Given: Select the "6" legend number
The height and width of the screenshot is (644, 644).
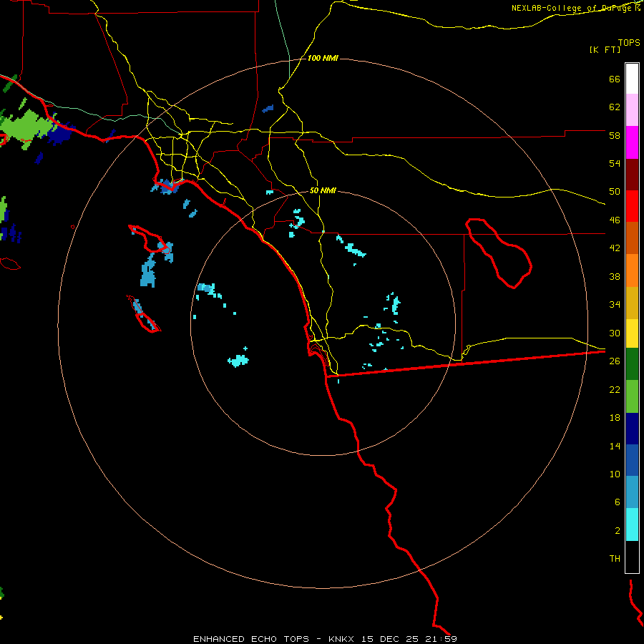Looking at the screenshot, I should pyautogui.click(x=617, y=502).
